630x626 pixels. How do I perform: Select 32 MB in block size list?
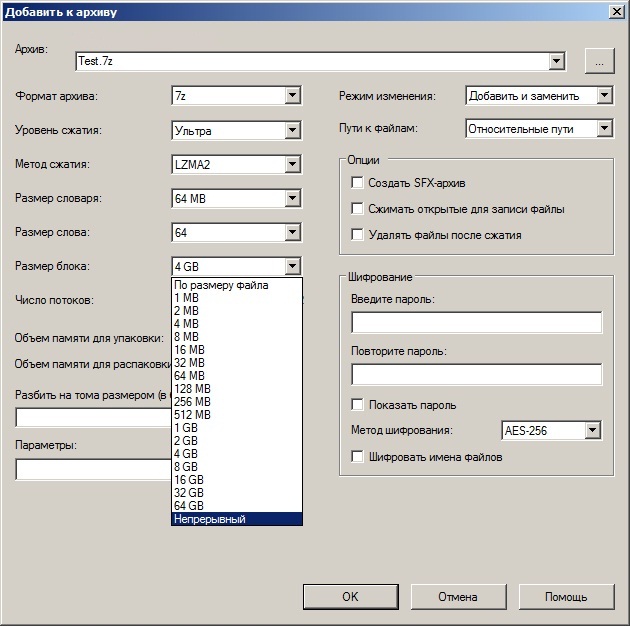tap(237, 362)
